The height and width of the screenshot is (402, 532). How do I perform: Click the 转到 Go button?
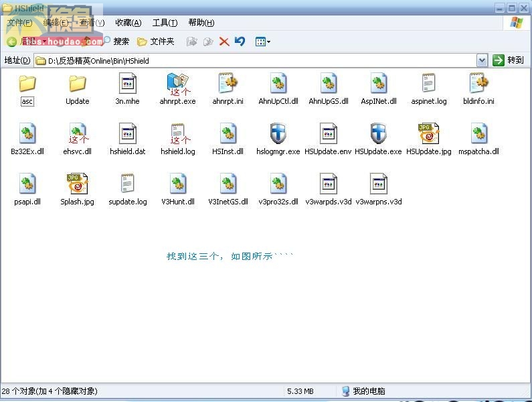click(509, 60)
